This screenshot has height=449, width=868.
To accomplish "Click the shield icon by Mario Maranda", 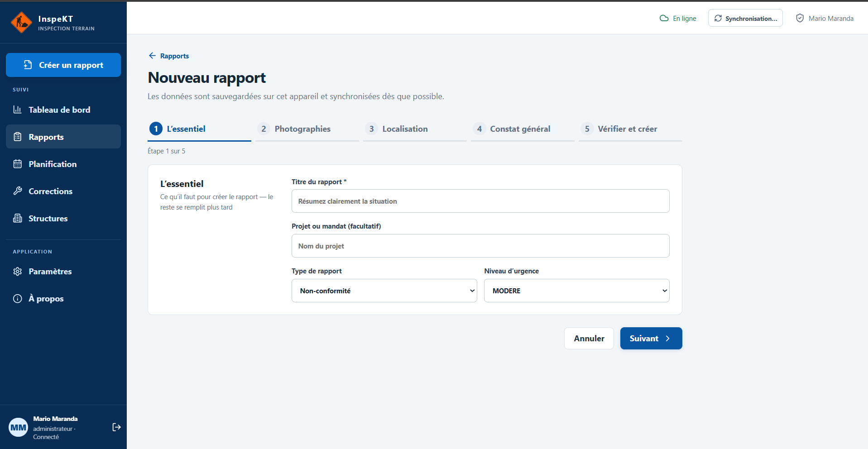I will click(800, 18).
